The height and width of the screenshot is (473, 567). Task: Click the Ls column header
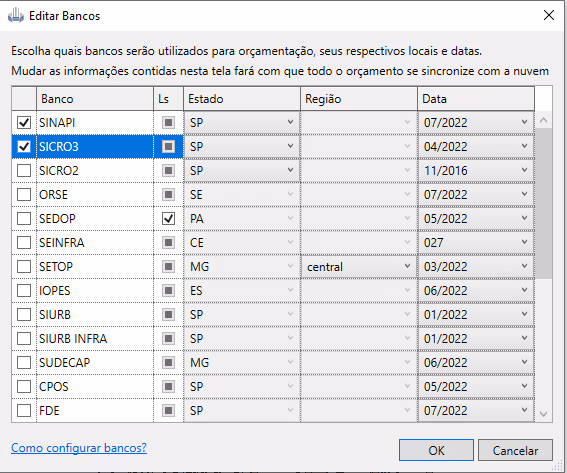pos(168,99)
